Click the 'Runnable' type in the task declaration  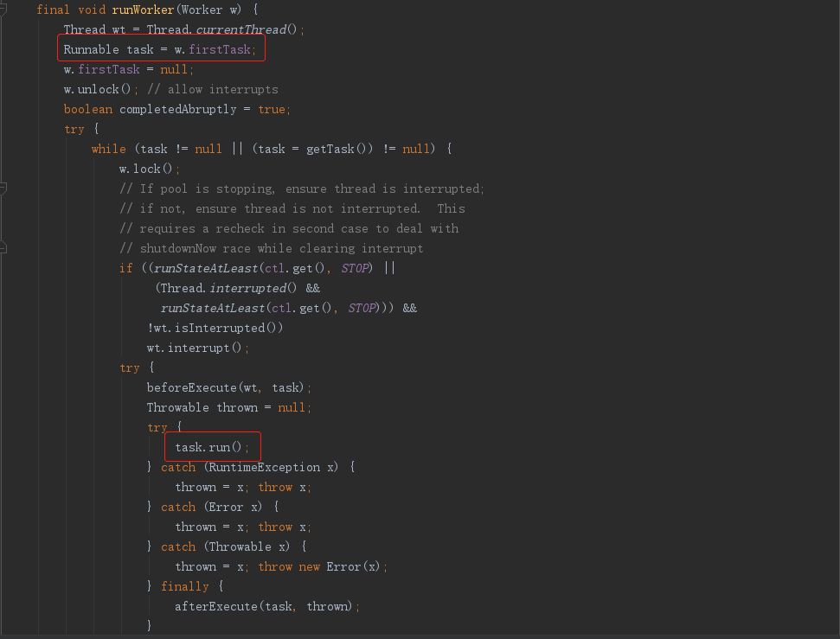91,49
